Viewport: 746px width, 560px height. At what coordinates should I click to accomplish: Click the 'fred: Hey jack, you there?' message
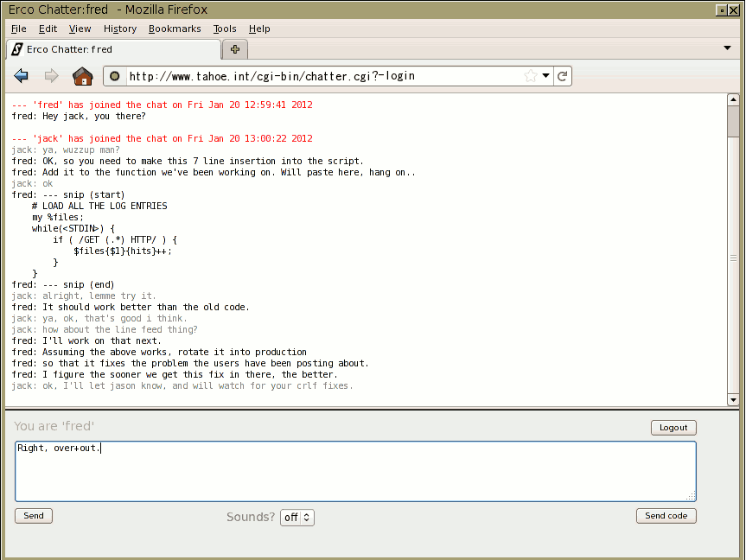click(x=79, y=116)
